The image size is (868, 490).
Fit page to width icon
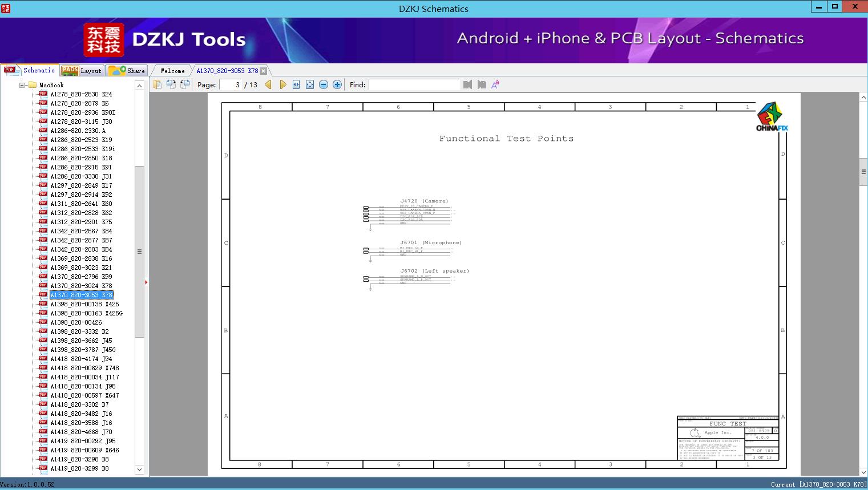click(x=296, y=84)
